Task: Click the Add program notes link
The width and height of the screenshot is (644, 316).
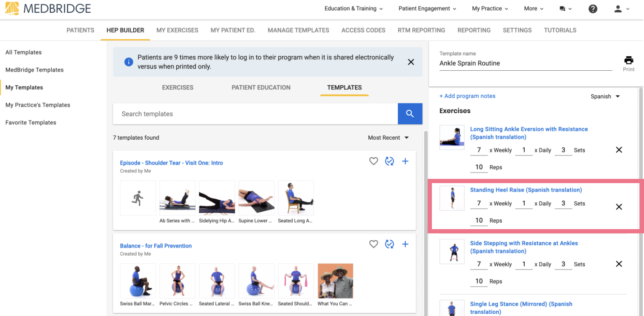Action: point(467,96)
